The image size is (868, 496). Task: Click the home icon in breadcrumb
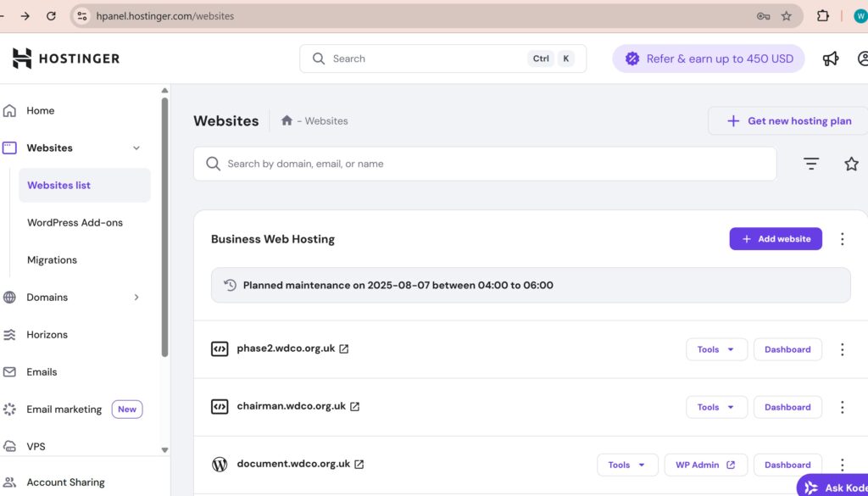click(287, 121)
